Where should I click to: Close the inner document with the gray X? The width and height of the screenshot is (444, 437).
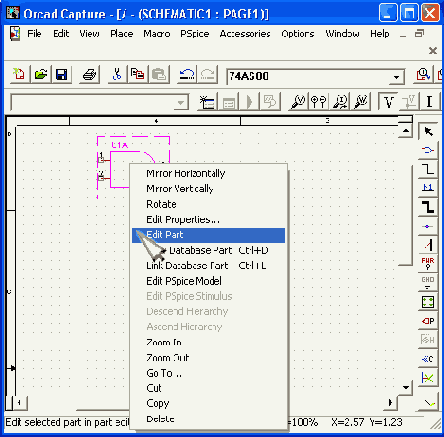coord(433,51)
